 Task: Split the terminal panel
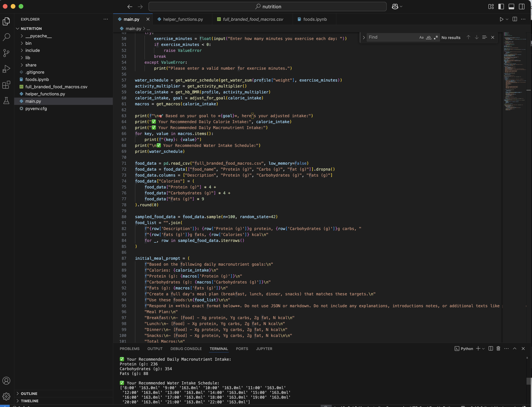click(491, 348)
